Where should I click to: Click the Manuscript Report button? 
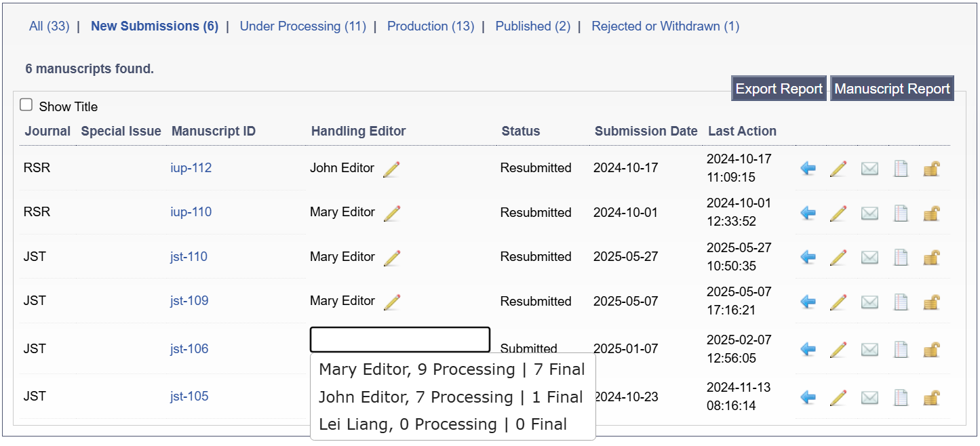click(892, 89)
